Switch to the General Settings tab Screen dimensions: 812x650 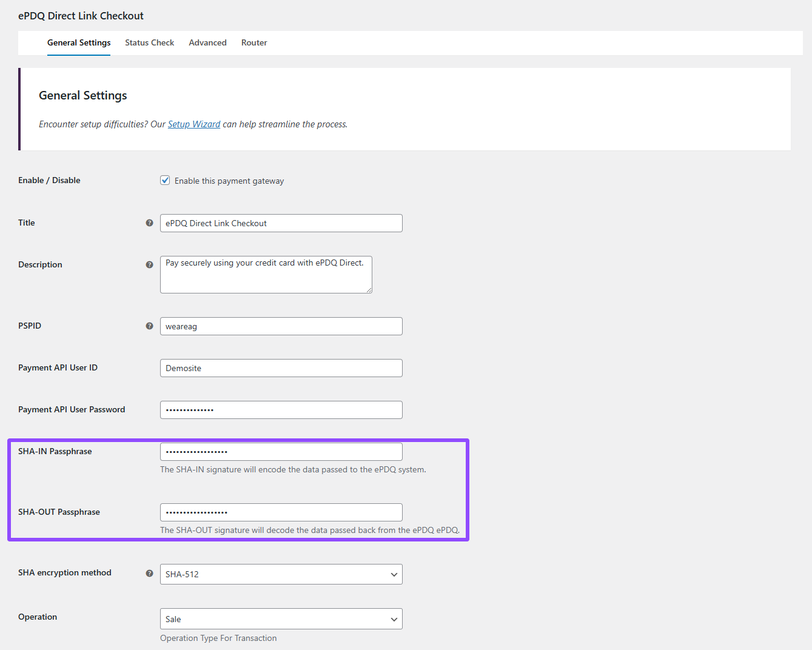coord(79,43)
